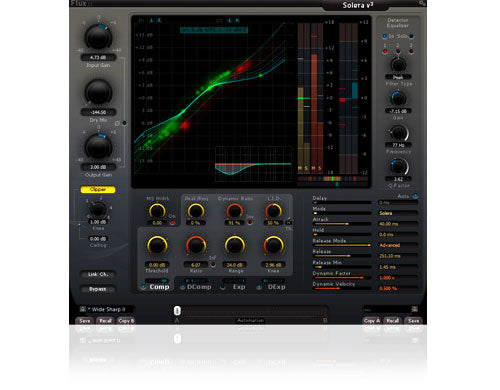The height and width of the screenshot is (390, 500).
Task: Toggle the Auto delay button
Action: pyautogui.click(x=415, y=196)
